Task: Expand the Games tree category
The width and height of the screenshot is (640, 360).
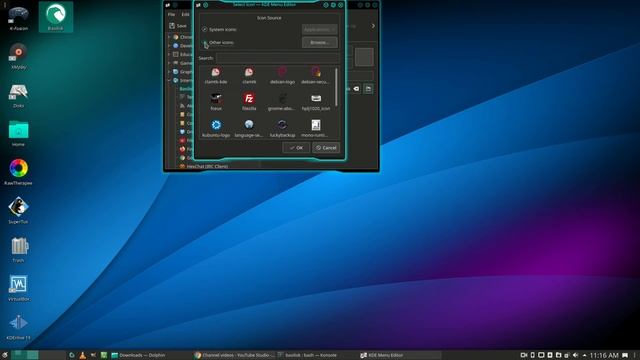Action: 169,63
